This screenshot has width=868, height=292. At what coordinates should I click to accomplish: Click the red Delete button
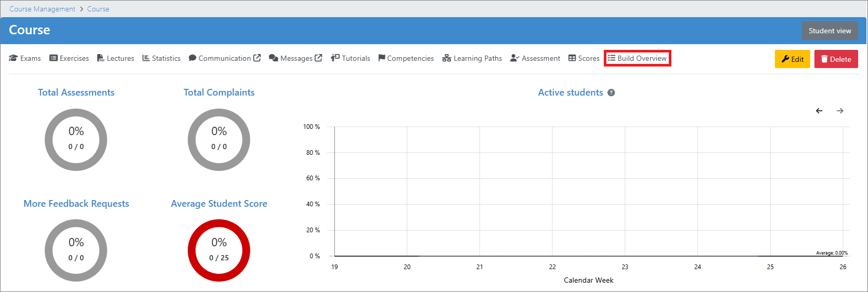click(836, 59)
